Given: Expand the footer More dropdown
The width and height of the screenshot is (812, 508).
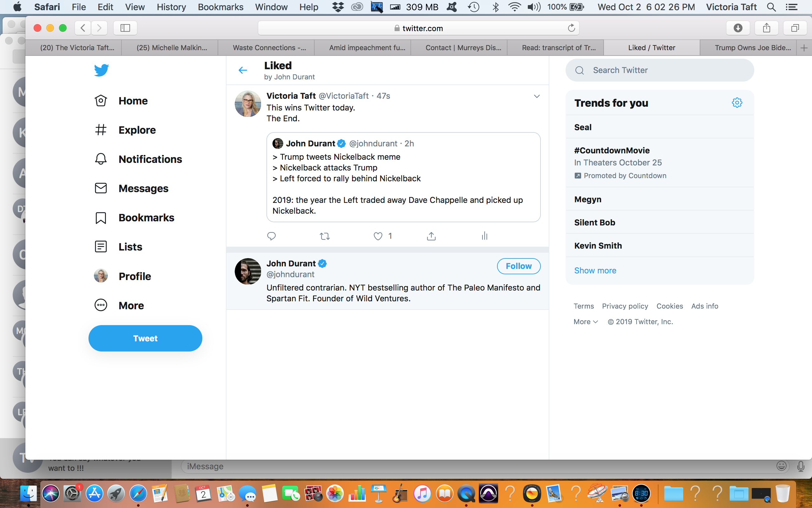Looking at the screenshot, I should coord(586,322).
